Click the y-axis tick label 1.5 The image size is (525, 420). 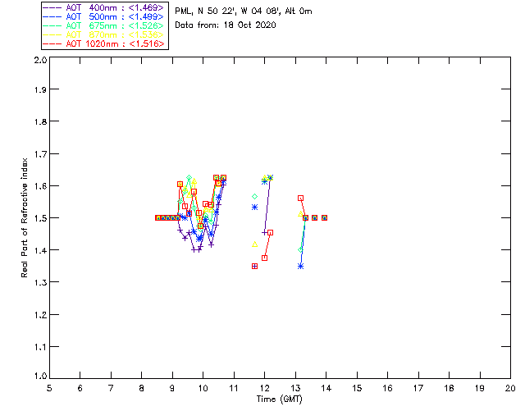40,218
